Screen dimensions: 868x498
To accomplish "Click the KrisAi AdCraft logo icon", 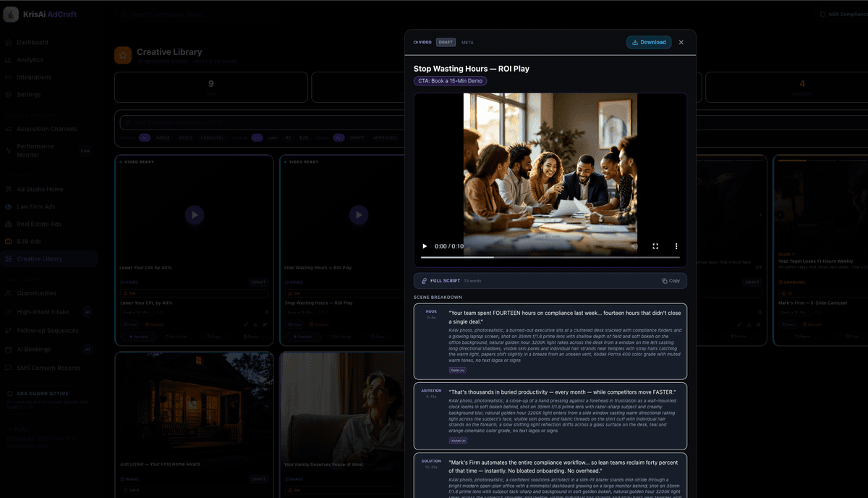I will coord(10,14).
